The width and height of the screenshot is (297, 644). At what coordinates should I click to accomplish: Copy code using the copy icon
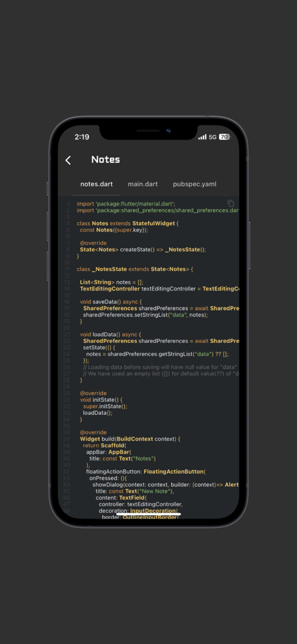(x=230, y=203)
